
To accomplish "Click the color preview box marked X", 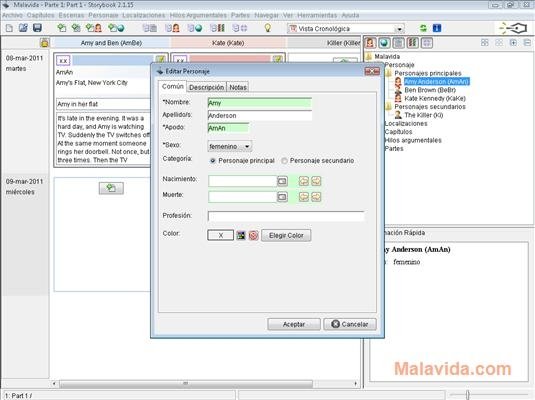I will pyautogui.click(x=220, y=235).
